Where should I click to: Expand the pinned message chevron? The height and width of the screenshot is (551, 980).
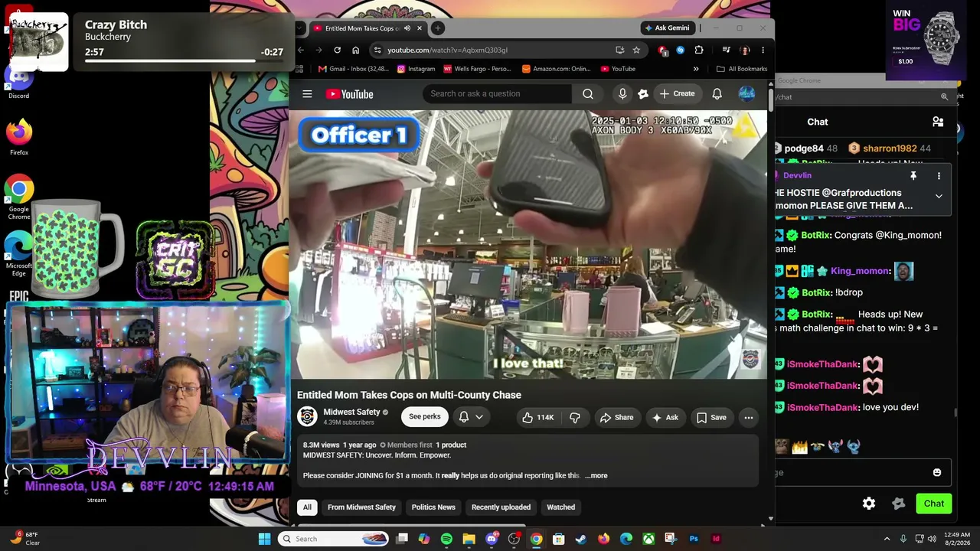939,196
